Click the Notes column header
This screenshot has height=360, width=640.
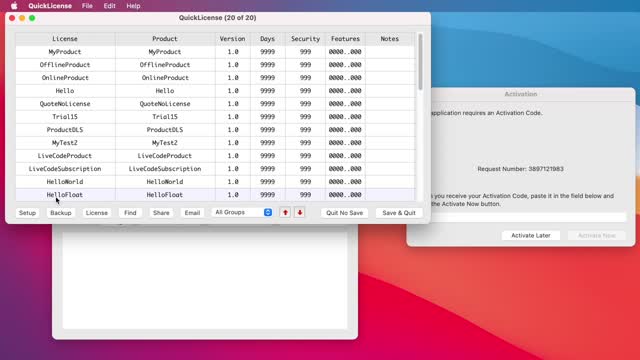click(390, 39)
